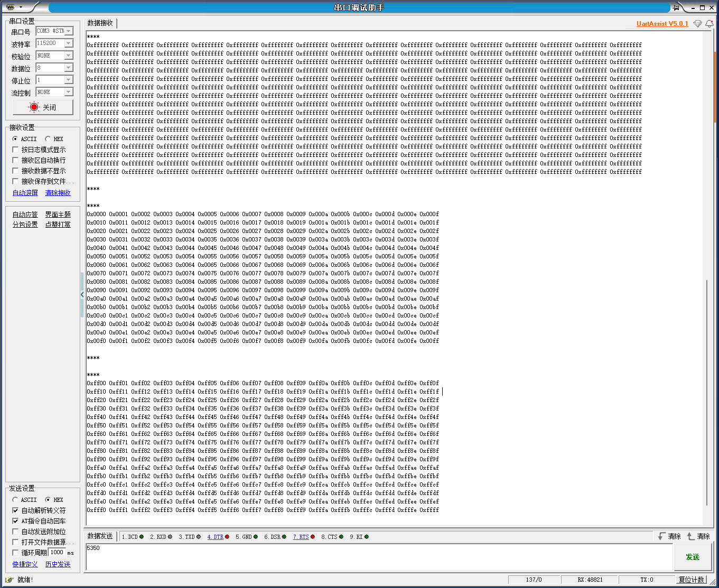This screenshot has width=719, height=588.
Task: Select HEX receive mode
Action: [x=48, y=139]
